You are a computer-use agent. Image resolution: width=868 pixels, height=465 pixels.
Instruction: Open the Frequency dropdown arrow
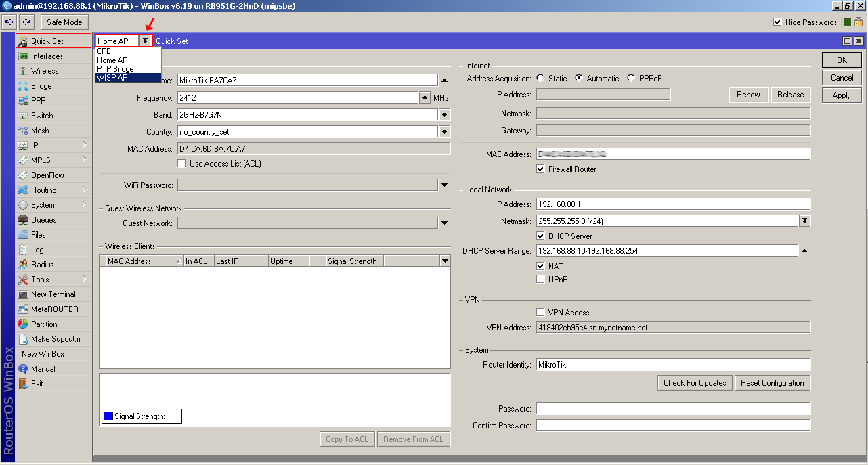coord(425,98)
